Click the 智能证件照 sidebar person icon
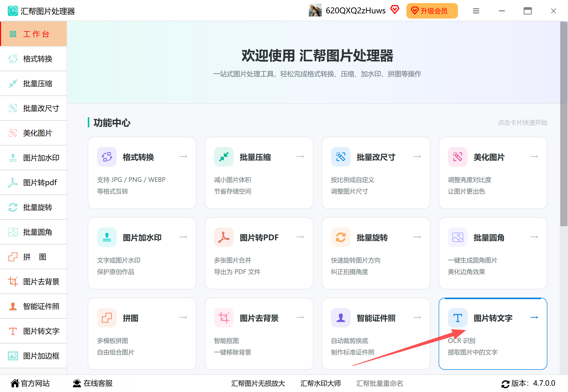 (13, 306)
